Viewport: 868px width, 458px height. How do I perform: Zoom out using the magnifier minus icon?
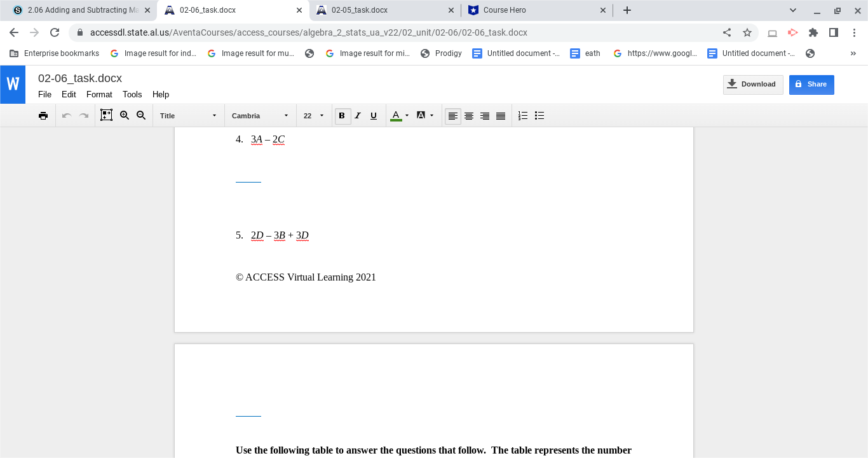coord(141,115)
